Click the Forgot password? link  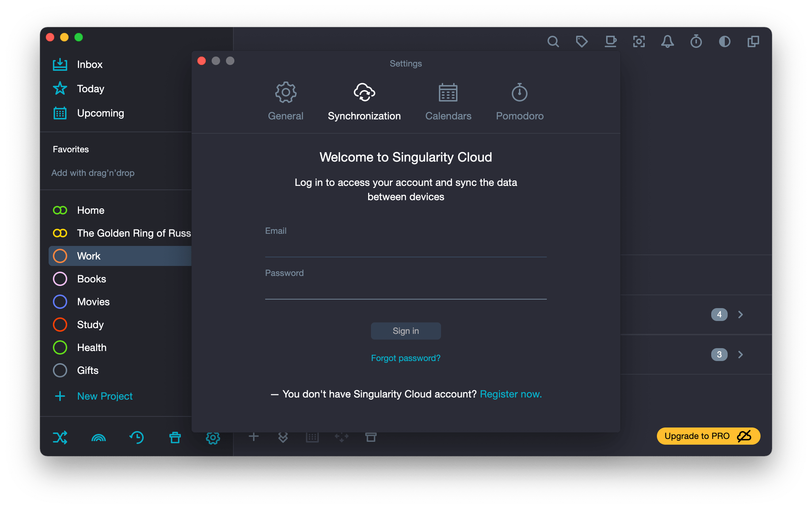[x=406, y=358]
